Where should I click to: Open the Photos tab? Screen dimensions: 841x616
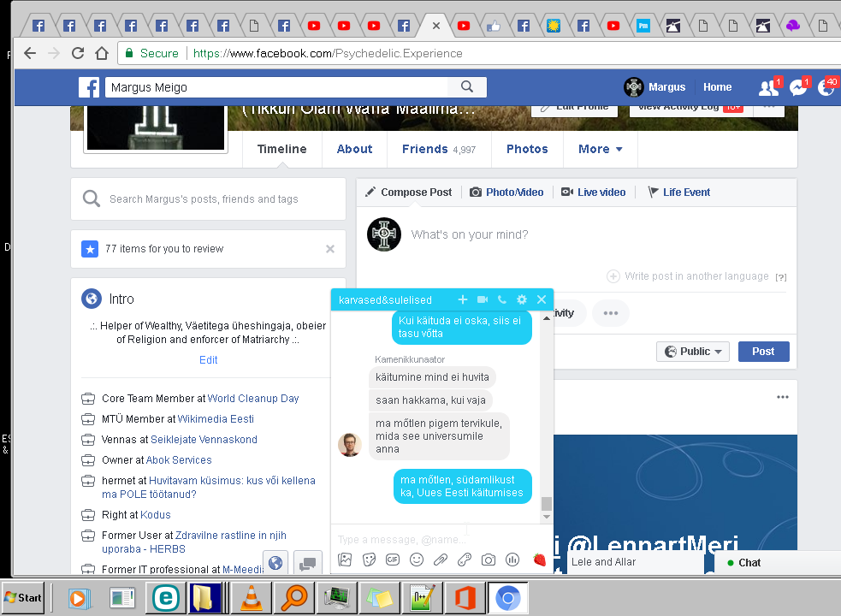[527, 149]
